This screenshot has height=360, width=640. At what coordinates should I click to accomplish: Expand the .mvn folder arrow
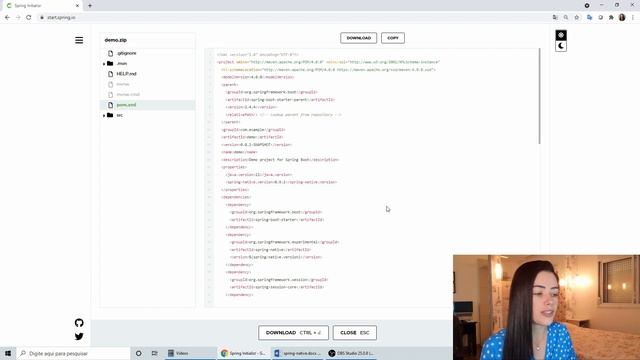pyautogui.click(x=104, y=64)
